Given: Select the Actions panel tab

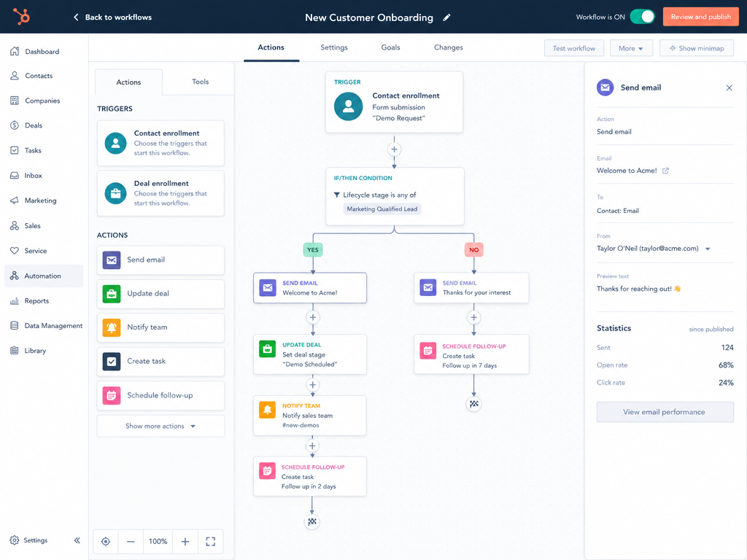Looking at the screenshot, I should (x=128, y=82).
